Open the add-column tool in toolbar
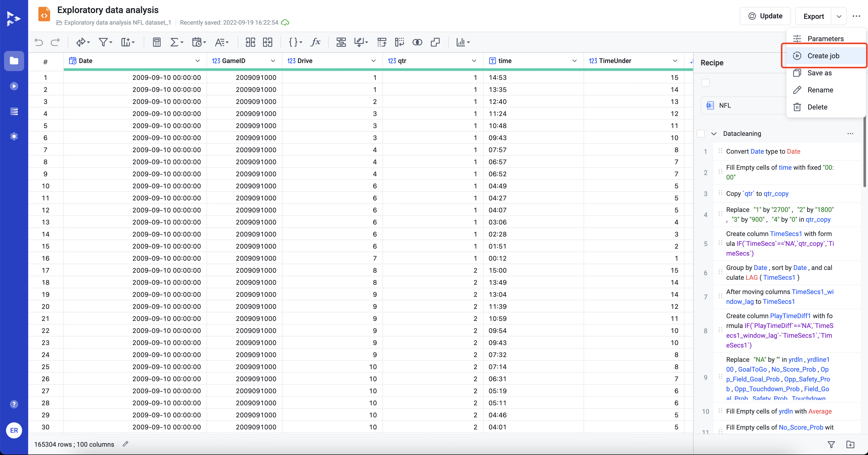This screenshot has height=455, width=868. click(x=128, y=42)
